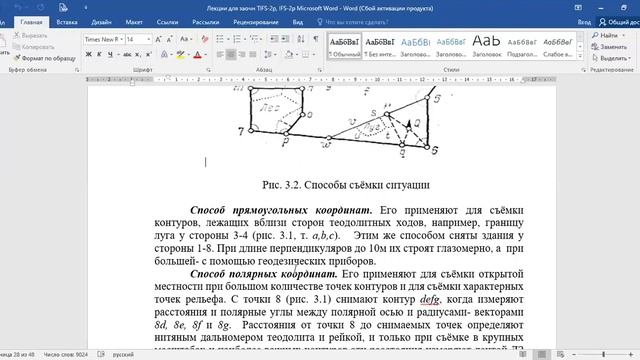Open the spelling check status bar icon
Image resolution: width=640 pixels, height=360 pixels.
point(101,354)
